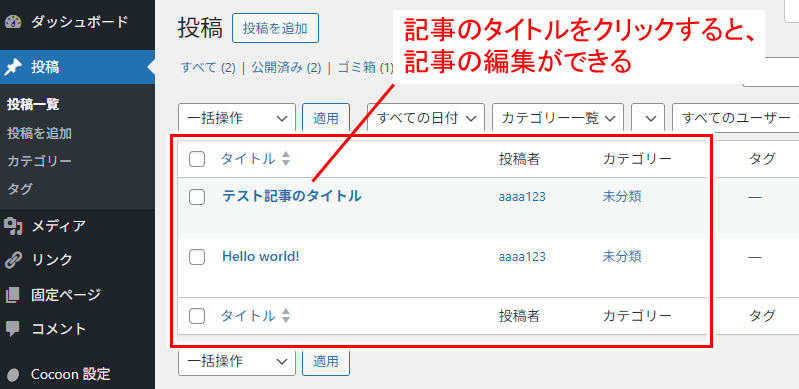Open メディア label in the sidebar

coord(59,225)
